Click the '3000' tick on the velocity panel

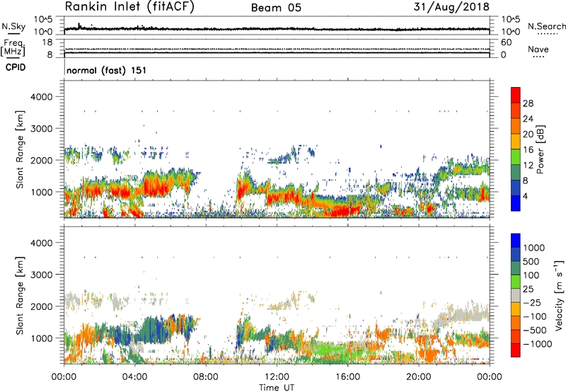[41, 275]
